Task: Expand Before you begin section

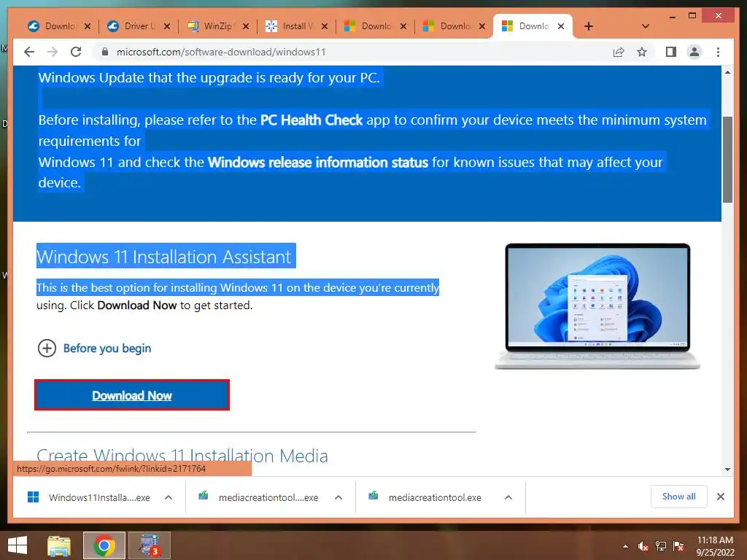Action: [94, 348]
